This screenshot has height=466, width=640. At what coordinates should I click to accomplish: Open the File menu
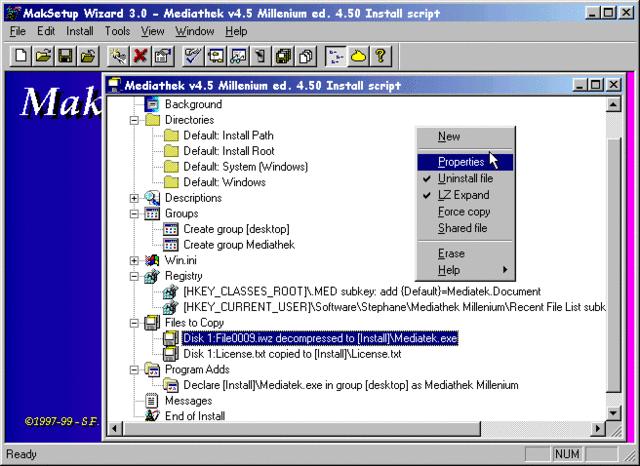[18, 31]
